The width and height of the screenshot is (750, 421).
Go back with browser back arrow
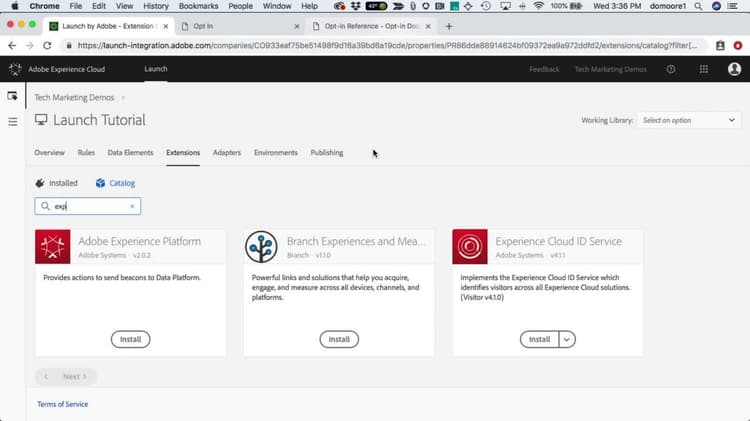[x=12, y=45]
